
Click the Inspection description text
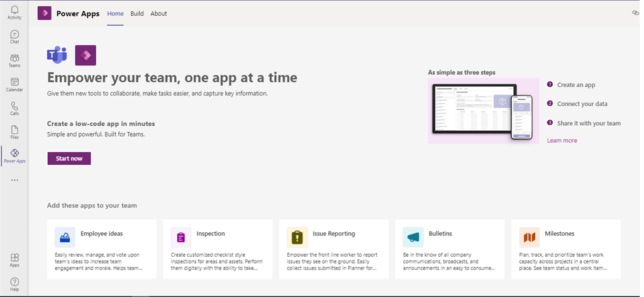217,262
